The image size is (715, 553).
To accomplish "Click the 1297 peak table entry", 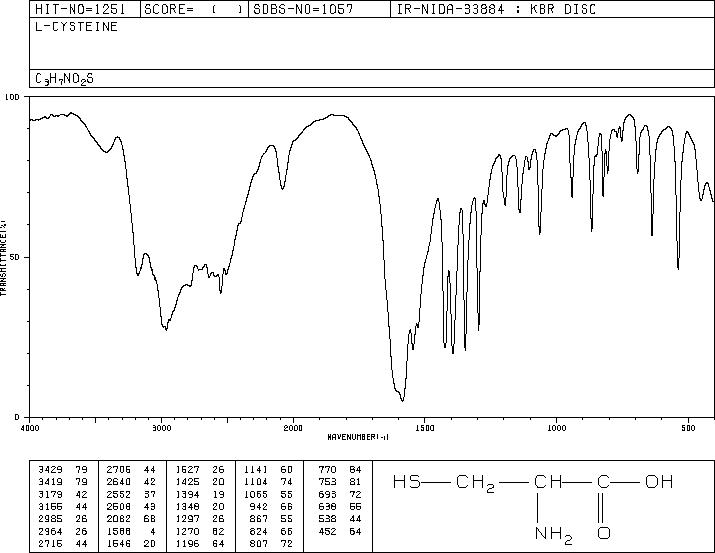I will (x=187, y=519).
